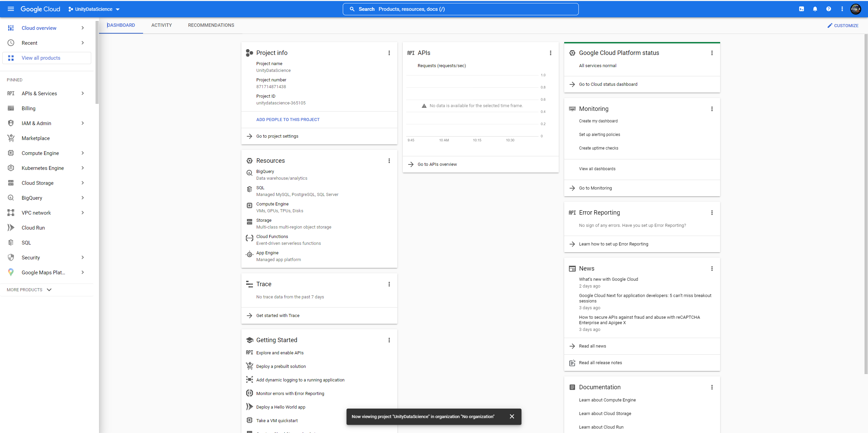Click the Customize pencil button
This screenshot has height=433, width=868.
pos(843,25)
